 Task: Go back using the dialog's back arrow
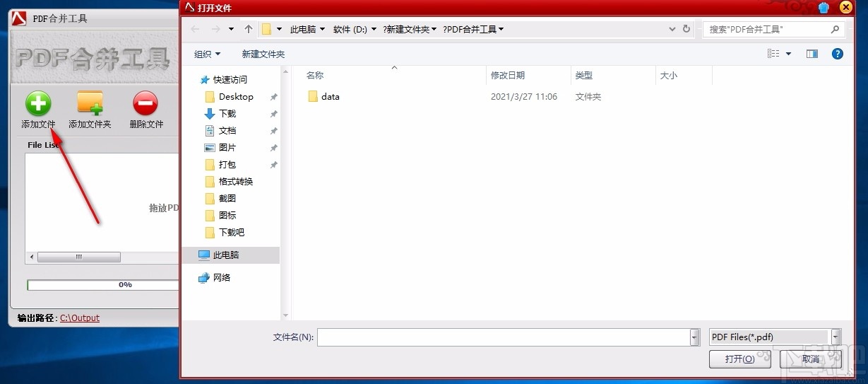[195, 29]
